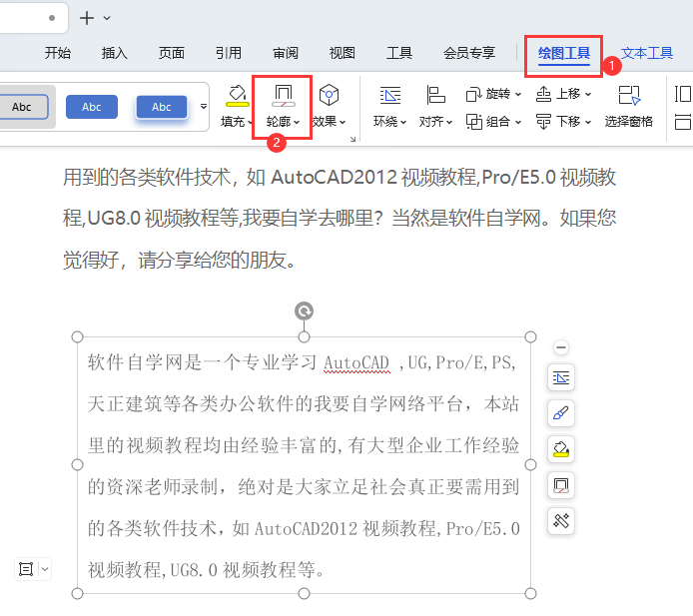The width and height of the screenshot is (693, 616).
Task: Click the line starting 视频教程,UG8.0
Action: [206, 570]
